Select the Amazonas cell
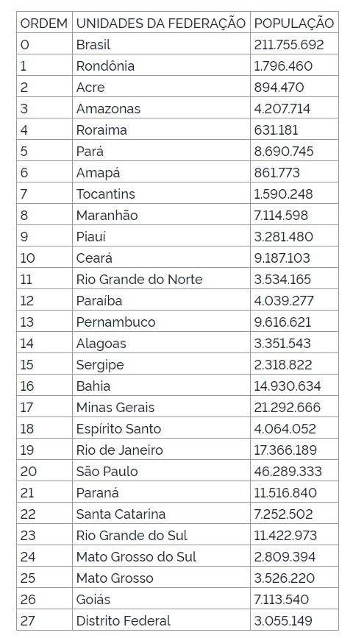The image size is (364, 638). 161,108
